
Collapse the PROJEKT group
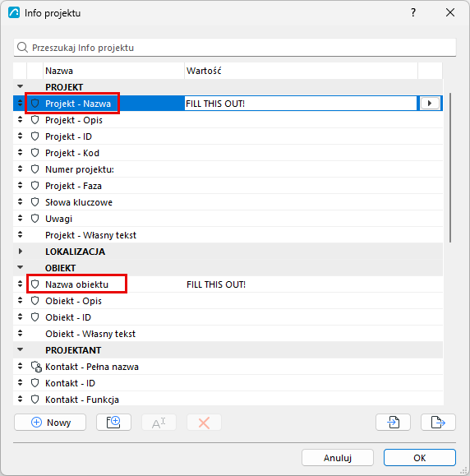click(x=20, y=86)
